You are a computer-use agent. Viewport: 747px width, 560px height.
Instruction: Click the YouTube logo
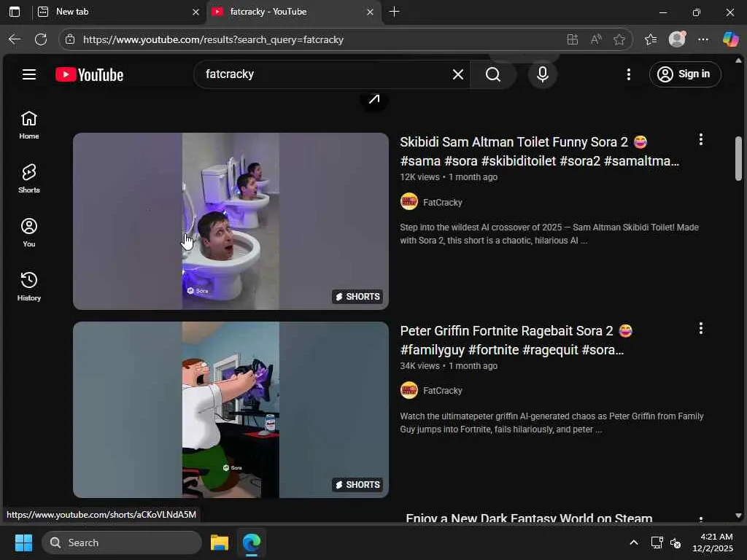90,75
